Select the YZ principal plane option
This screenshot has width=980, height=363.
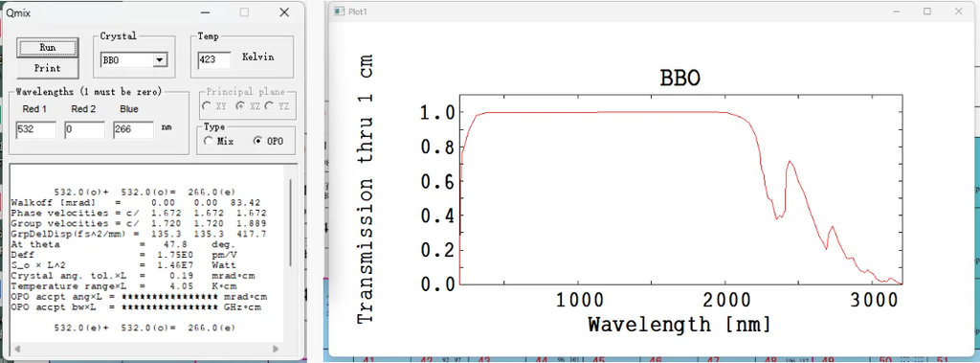[x=270, y=106]
